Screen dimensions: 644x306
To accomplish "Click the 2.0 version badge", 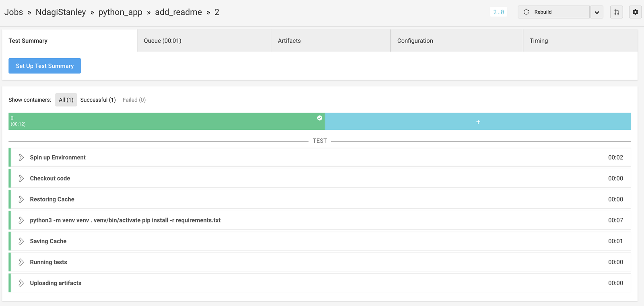I will [x=499, y=12].
